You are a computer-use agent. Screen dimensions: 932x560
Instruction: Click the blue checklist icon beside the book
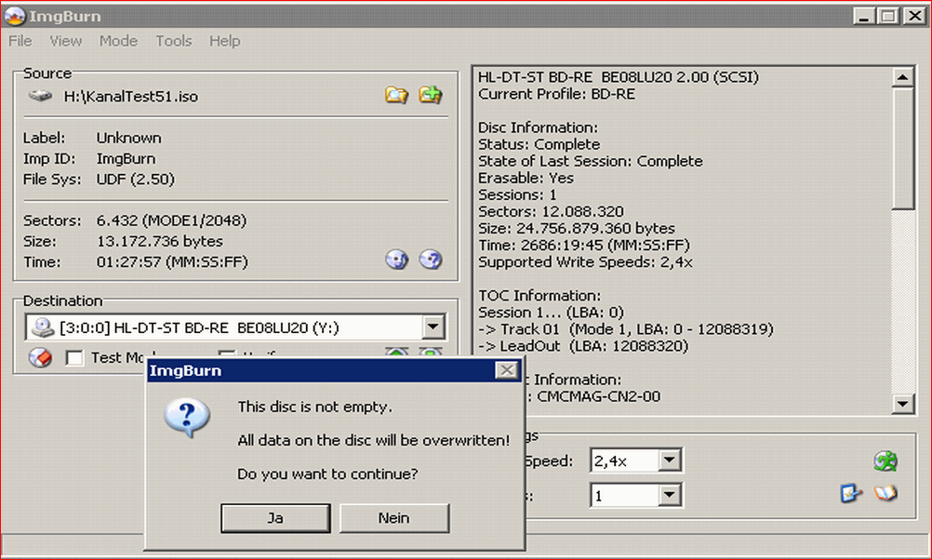pyautogui.click(x=851, y=494)
